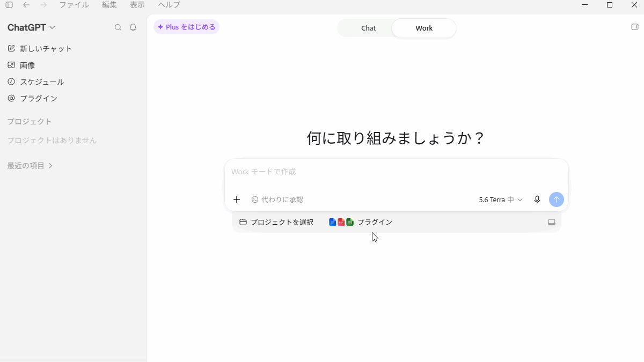Open the 編集 menu
644x362 pixels.
pos(109,5)
